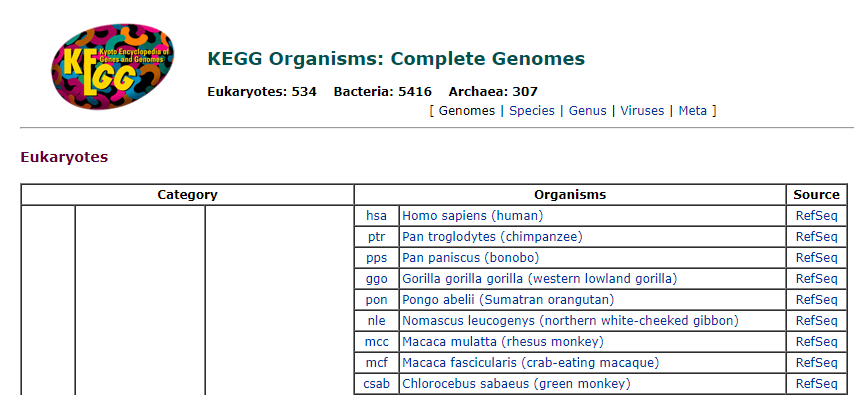
Task: Click the mcf code link
Action: click(376, 362)
